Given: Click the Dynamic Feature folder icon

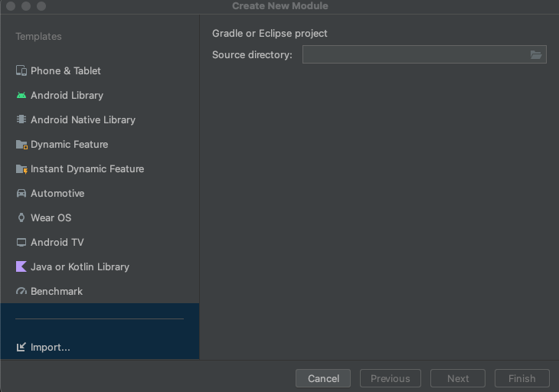Looking at the screenshot, I should click(21, 145).
